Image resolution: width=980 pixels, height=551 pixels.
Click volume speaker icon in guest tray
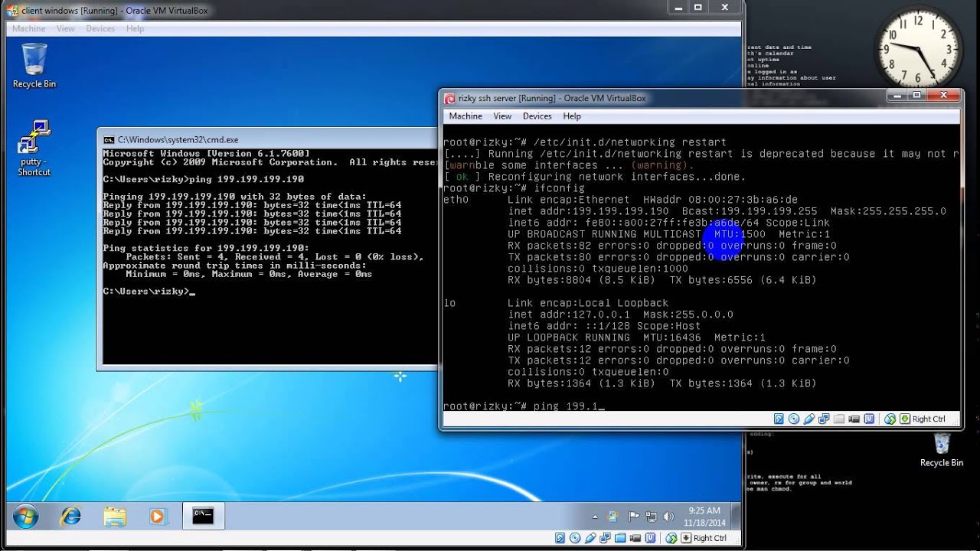click(668, 517)
